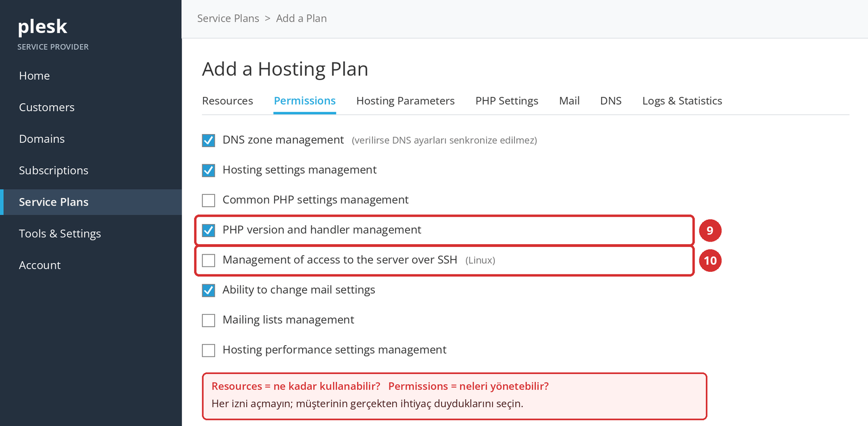Toggle PHP version and handler management
This screenshot has height=426, width=868.
pyautogui.click(x=208, y=230)
